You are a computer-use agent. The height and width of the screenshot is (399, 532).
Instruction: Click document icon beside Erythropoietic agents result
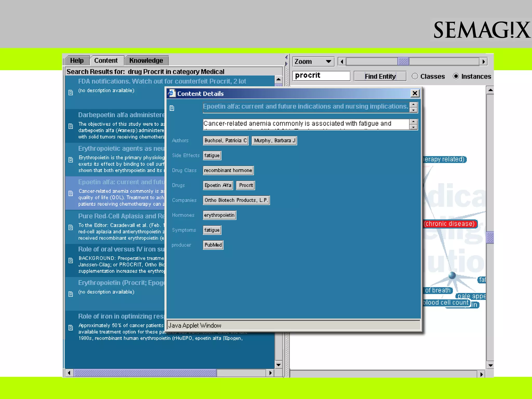point(70,160)
